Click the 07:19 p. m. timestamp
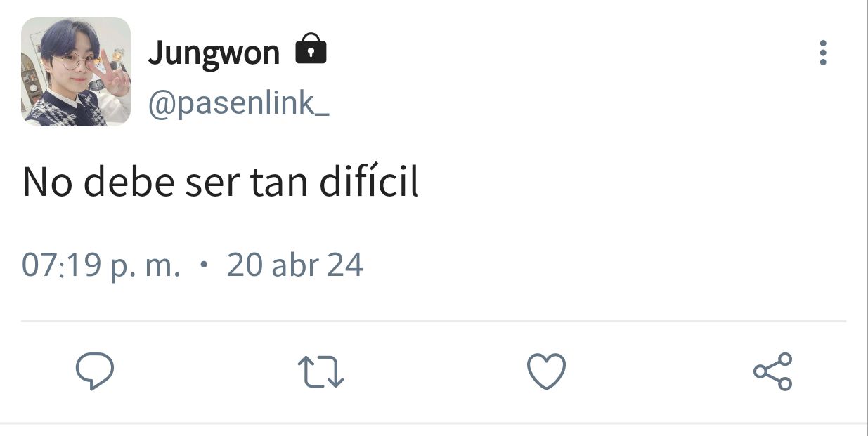 [x=101, y=266]
